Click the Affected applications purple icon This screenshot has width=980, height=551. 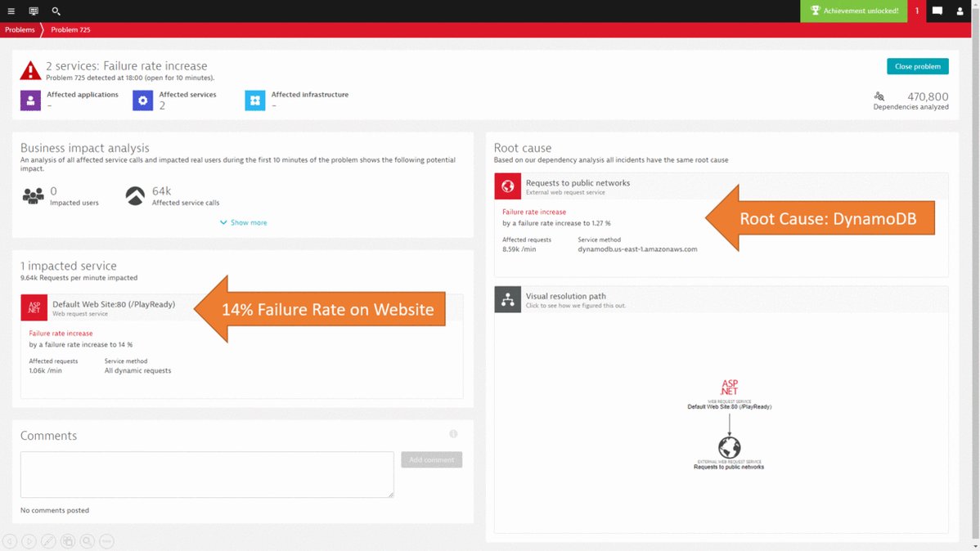tap(30, 100)
